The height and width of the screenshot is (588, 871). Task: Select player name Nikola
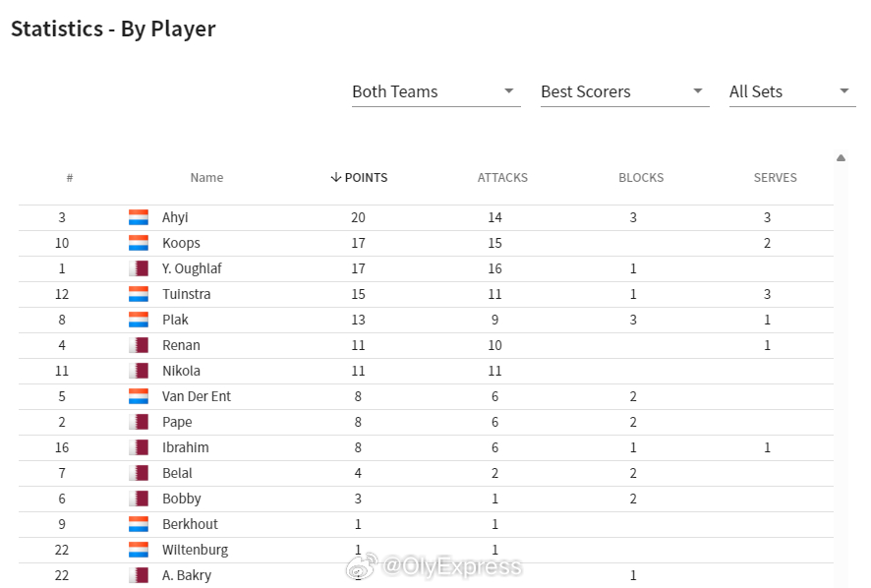[181, 371]
